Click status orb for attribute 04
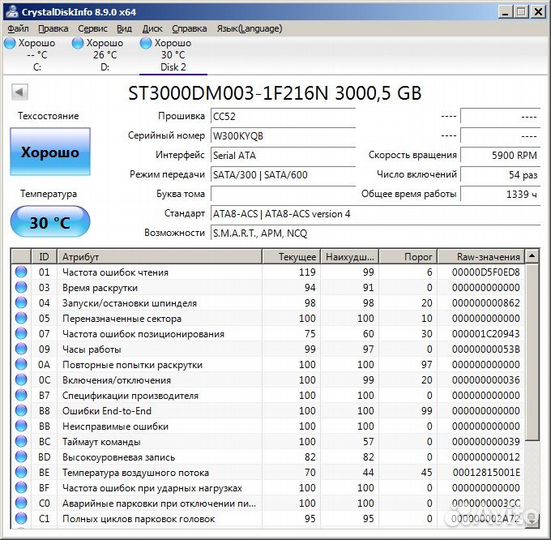Image resolution: width=551 pixels, height=540 pixels. pos(21,303)
